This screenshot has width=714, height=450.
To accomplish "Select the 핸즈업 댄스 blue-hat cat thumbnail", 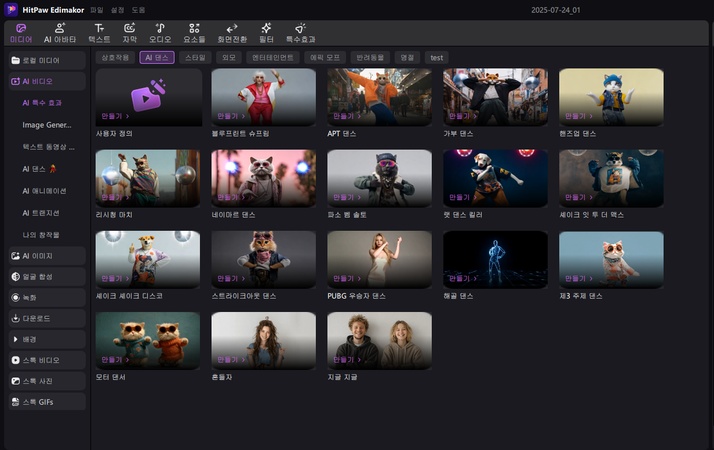I will 611,97.
